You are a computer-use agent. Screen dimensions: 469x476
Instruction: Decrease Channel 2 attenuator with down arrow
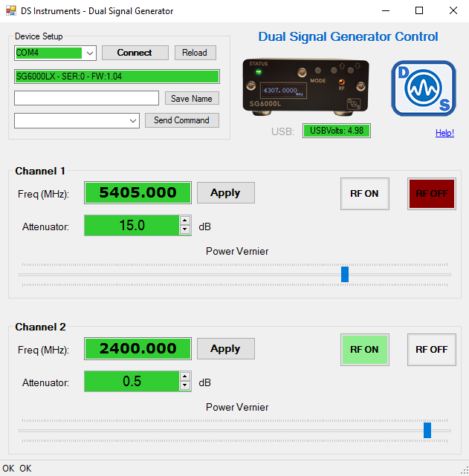(x=185, y=385)
